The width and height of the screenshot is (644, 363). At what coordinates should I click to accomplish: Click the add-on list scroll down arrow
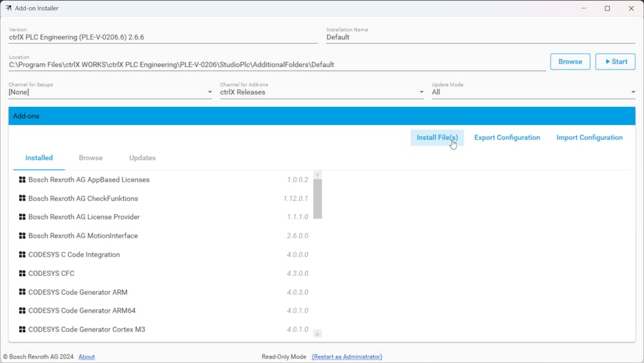[317, 333]
